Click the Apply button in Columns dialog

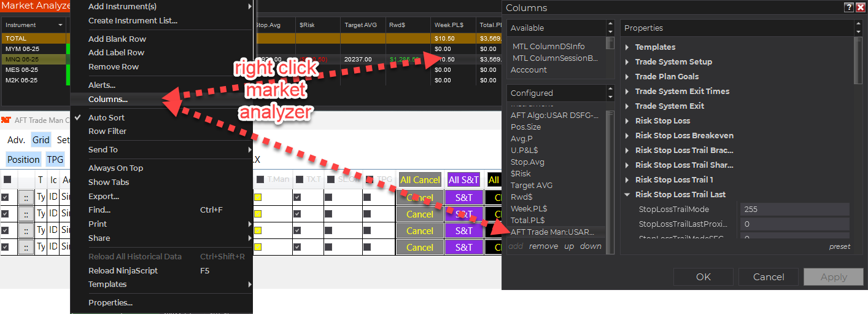tap(834, 277)
